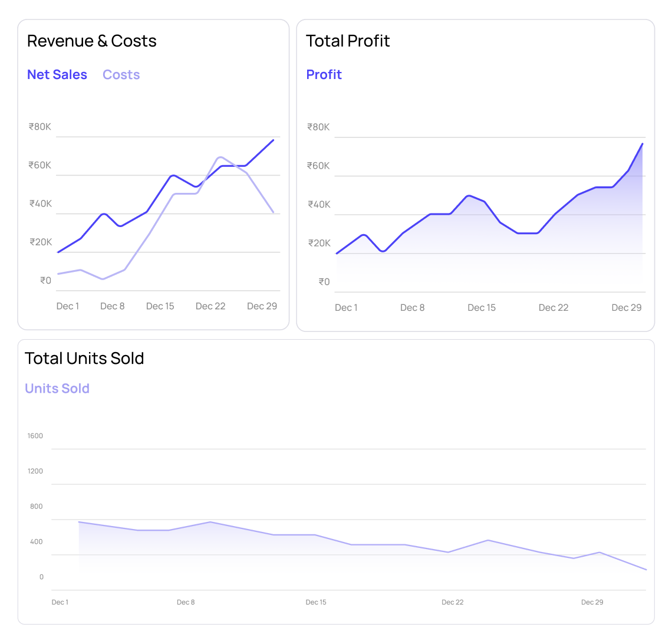Click Dec 29 on Revenue & Costs axis
The width and height of the screenshot is (672, 644).
click(262, 306)
